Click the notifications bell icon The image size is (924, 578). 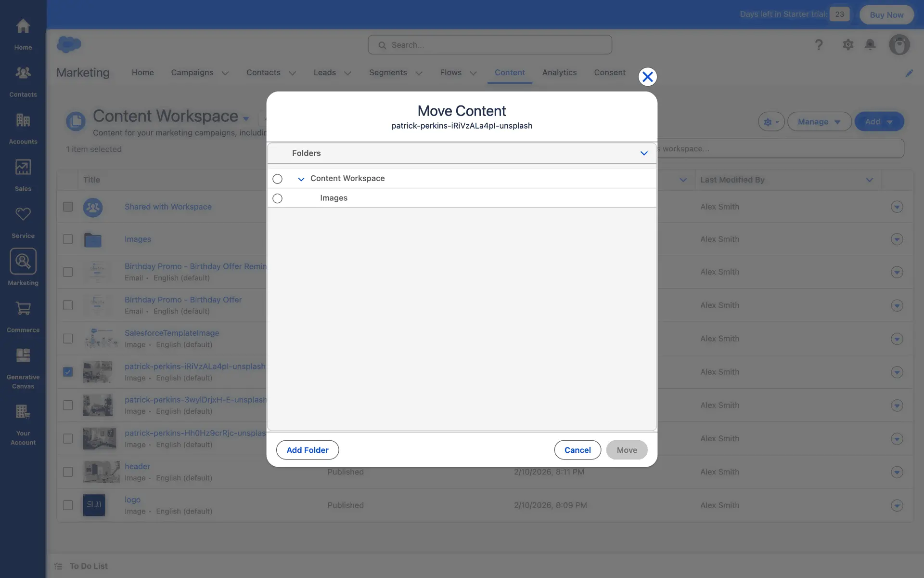click(x=870, y=45)
